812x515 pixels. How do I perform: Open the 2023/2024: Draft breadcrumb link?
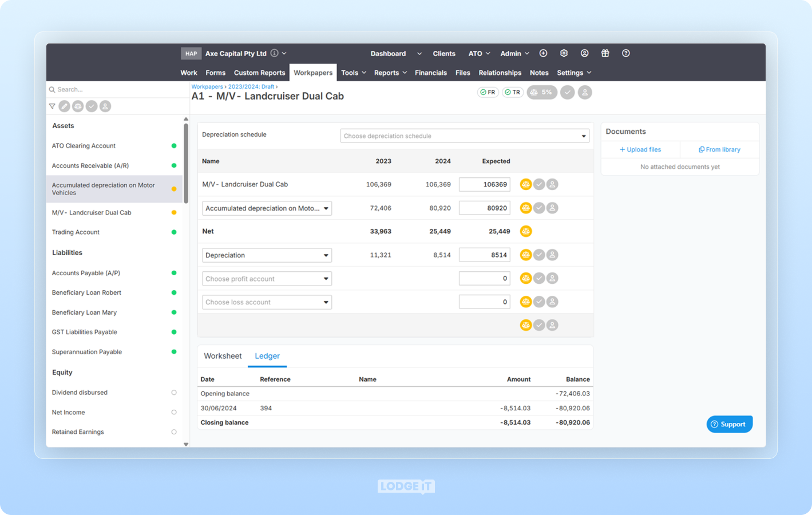click(250, 86)
